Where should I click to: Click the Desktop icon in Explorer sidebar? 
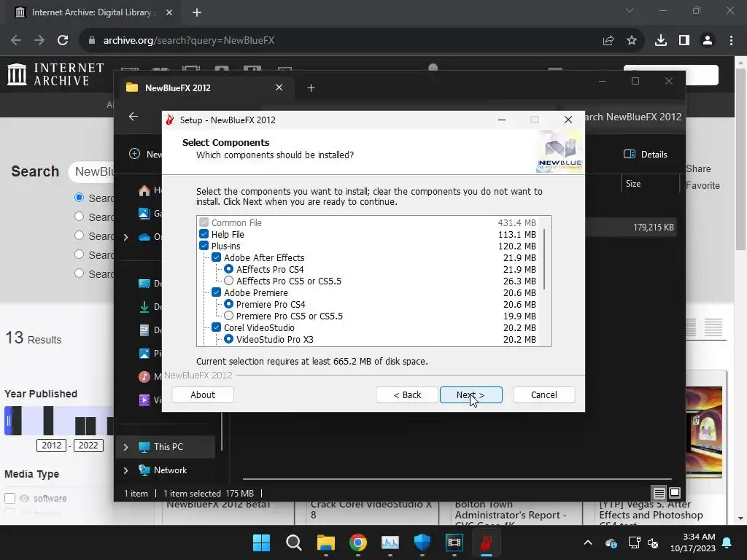(x=144, y=284)
